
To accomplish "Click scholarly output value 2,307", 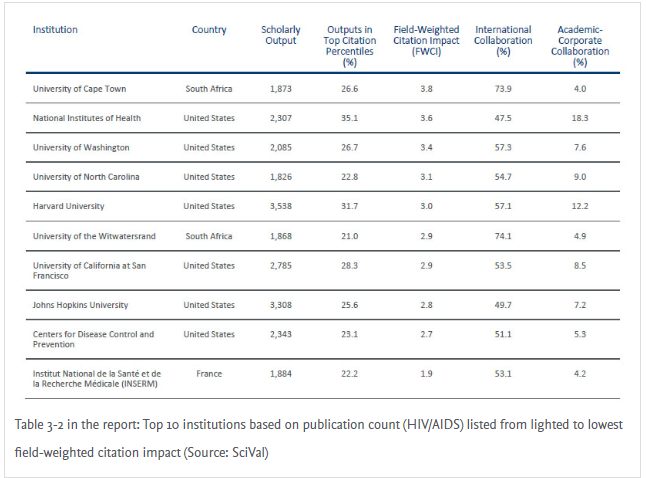I will tap(281, 118).
